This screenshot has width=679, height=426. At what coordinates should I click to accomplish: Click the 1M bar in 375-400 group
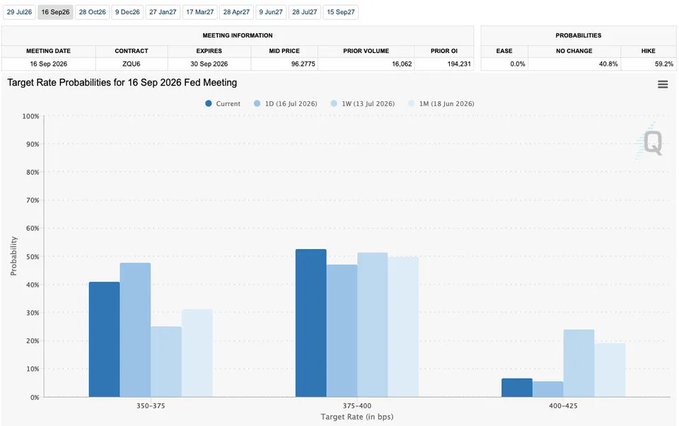pos(404,327)
